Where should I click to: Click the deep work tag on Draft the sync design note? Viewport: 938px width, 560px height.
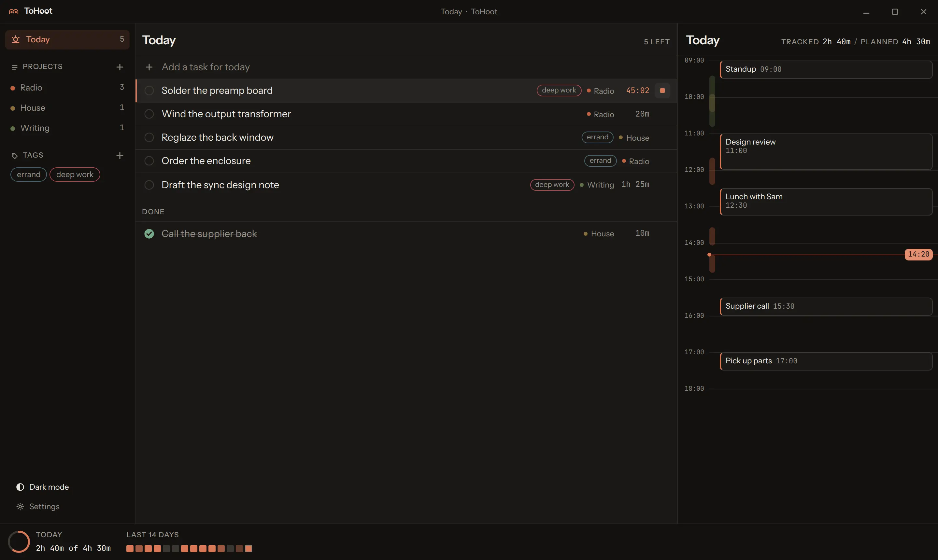(552, 185)
